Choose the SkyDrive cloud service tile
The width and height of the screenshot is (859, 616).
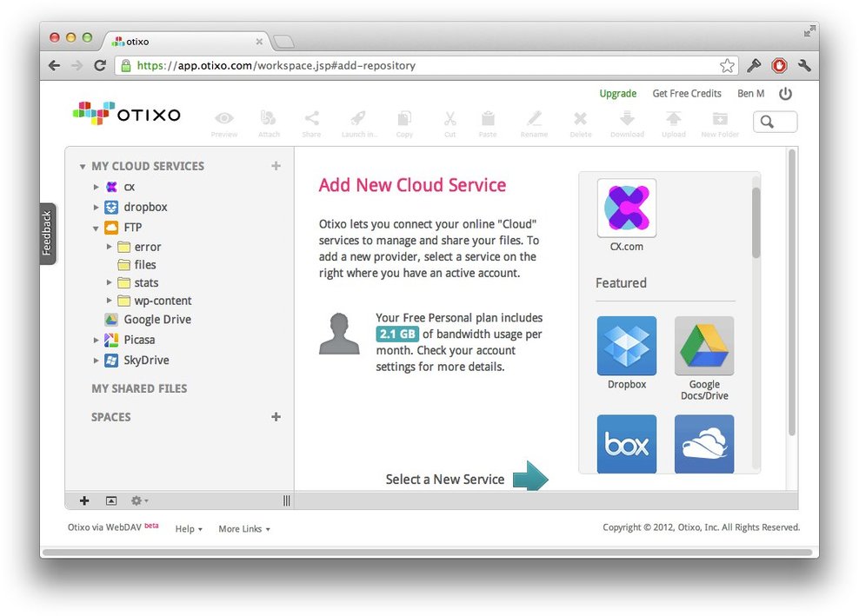704,443
